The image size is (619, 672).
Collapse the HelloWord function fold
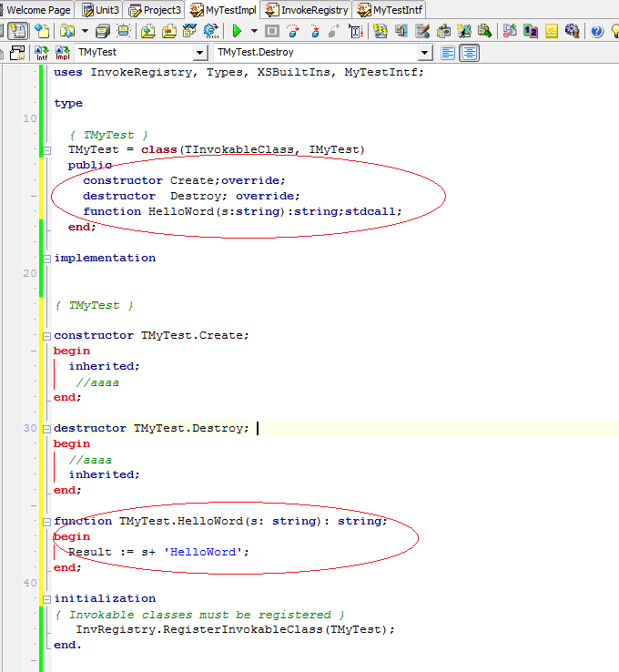click(46, 522)
